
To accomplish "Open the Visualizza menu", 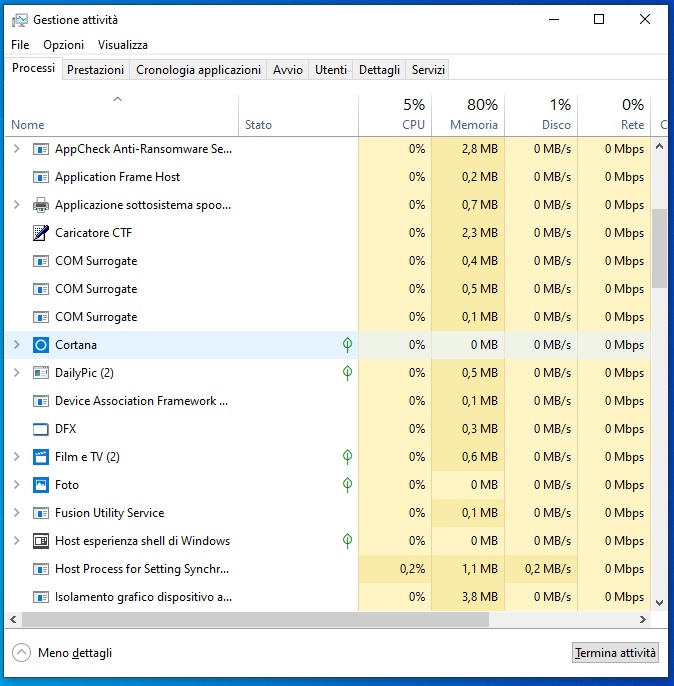I will 122,45.
